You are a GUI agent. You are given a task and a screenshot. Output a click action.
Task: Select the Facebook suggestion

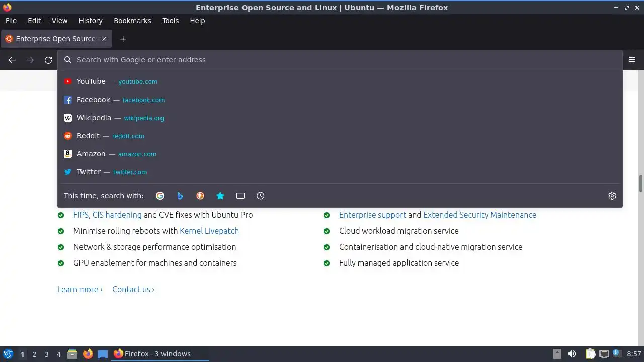[x=340, y=100]
